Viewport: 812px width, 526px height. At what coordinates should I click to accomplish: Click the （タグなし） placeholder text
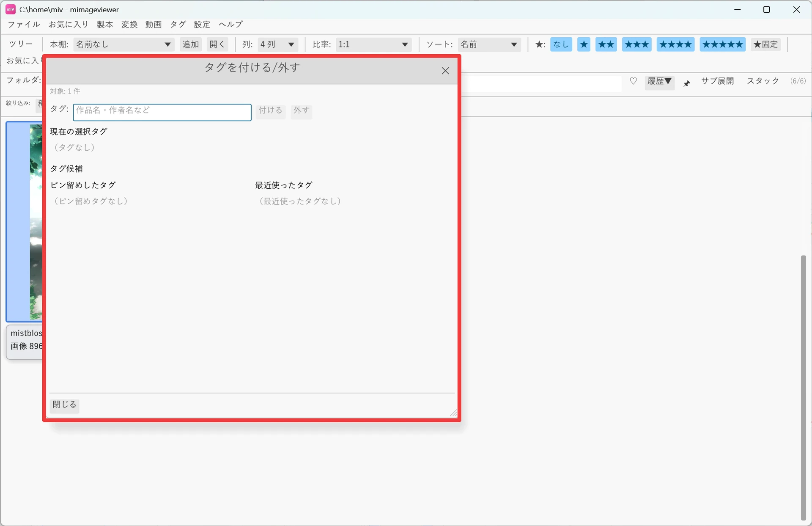click(74, 148)
